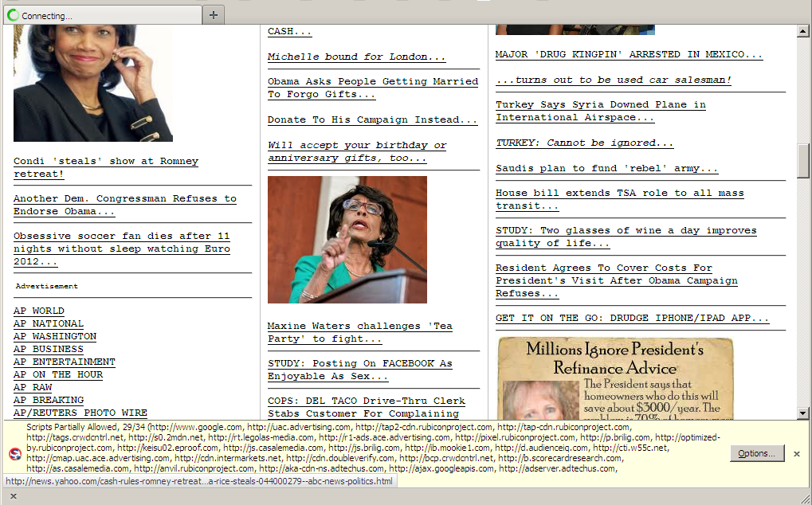
Task: Open the NoScript Options button
Action: pyautogui.click(x=756, y=453)
